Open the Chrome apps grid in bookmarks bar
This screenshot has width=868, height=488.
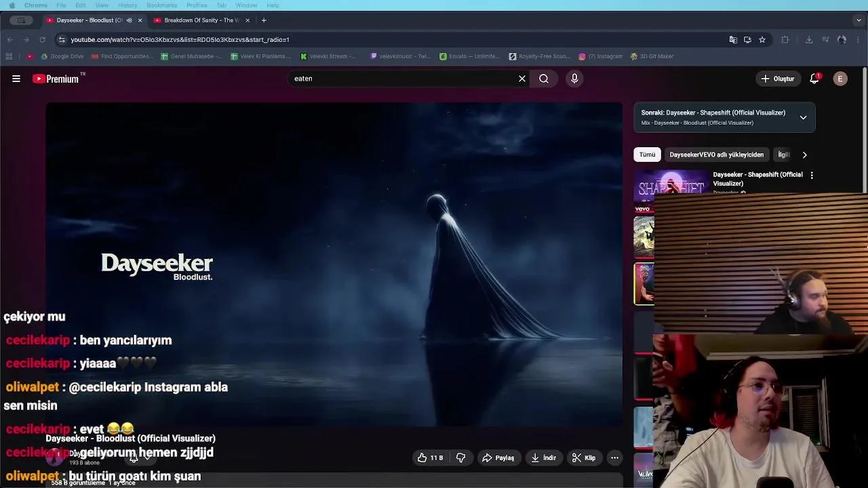click(9, 56)
